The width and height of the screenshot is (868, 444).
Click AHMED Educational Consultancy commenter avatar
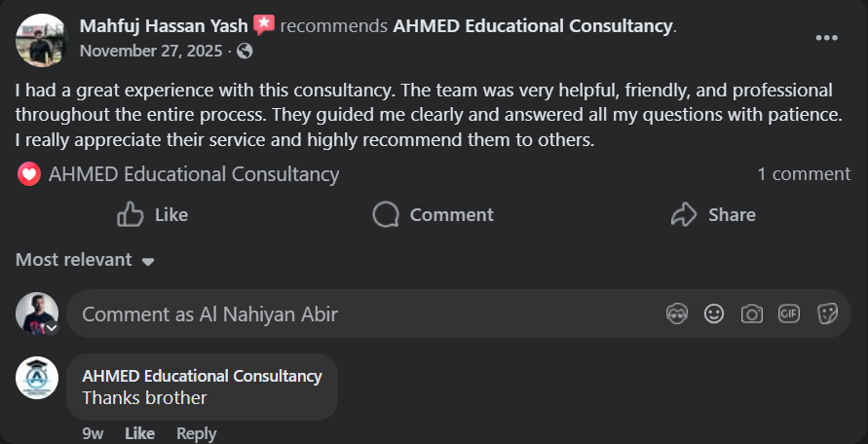coord(37,377)
